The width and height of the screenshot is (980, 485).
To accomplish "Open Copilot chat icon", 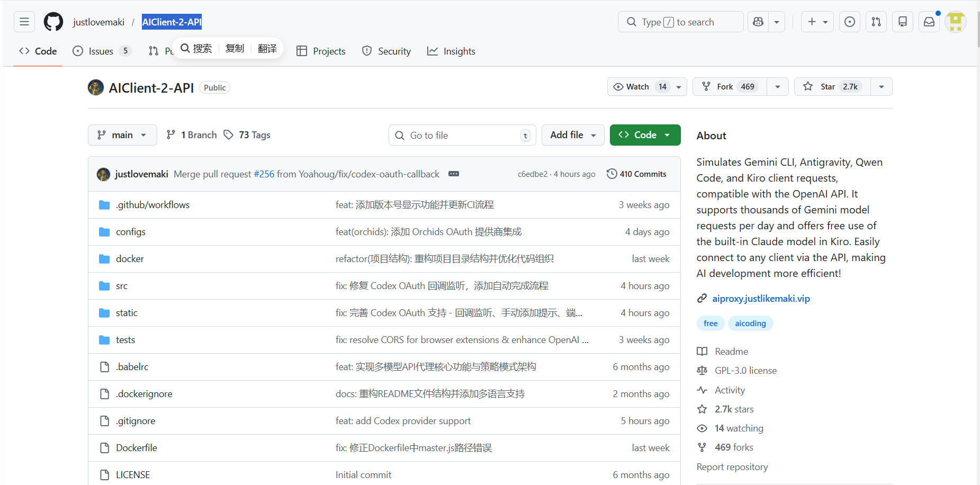I will coord(758,22).
